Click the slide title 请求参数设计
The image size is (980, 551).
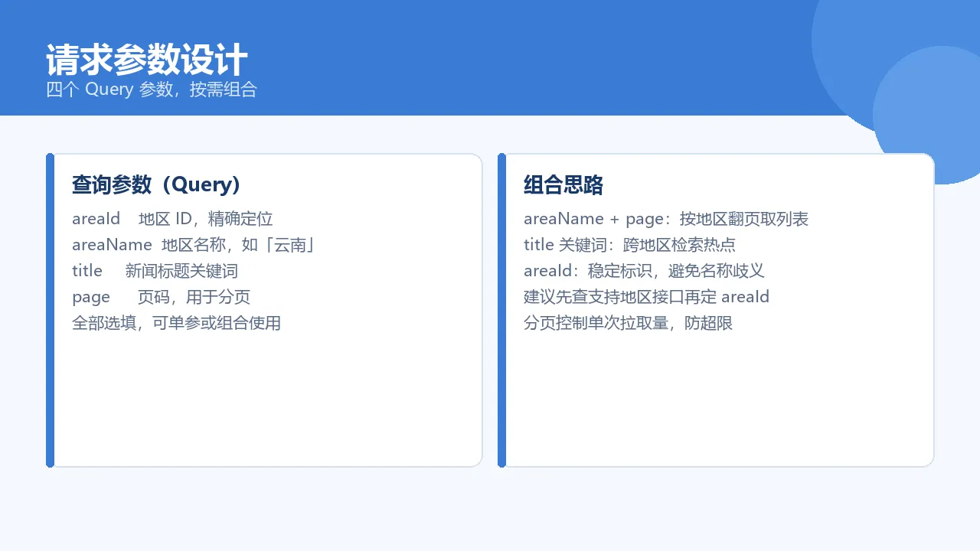(x=147, y=60)
